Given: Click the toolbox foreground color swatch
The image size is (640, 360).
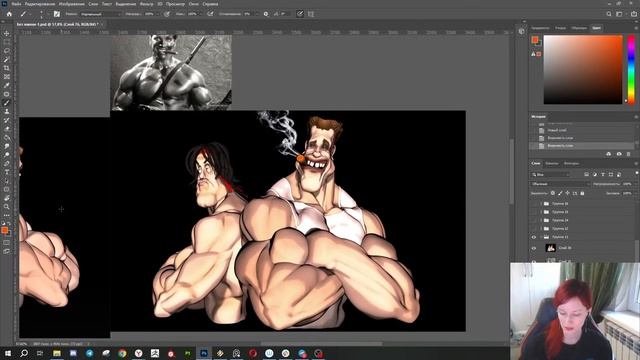Looking at the screenshot, I should tap(4, 230).
